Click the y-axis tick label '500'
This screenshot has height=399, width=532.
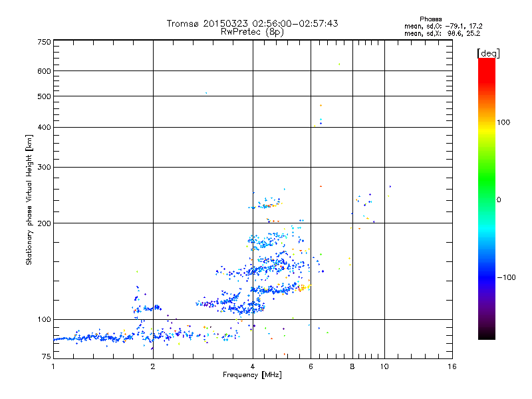[x=44, y=96]
